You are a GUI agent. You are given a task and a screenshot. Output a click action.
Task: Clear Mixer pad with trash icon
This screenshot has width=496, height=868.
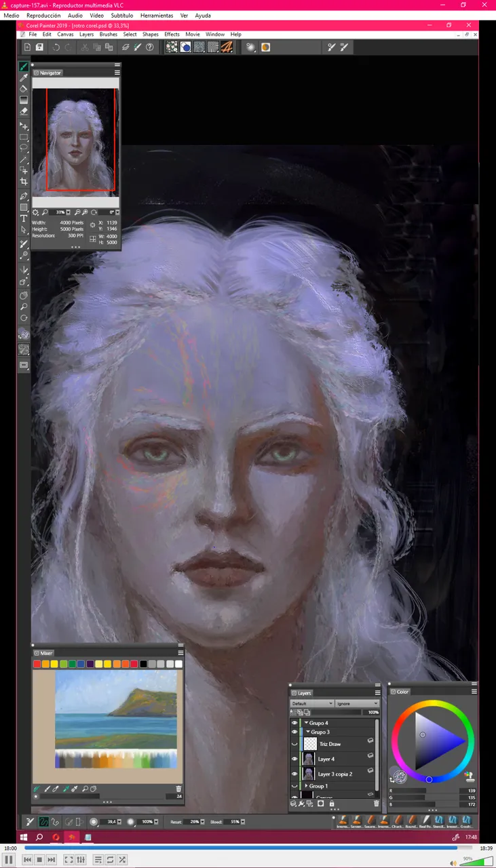point(178,789)
